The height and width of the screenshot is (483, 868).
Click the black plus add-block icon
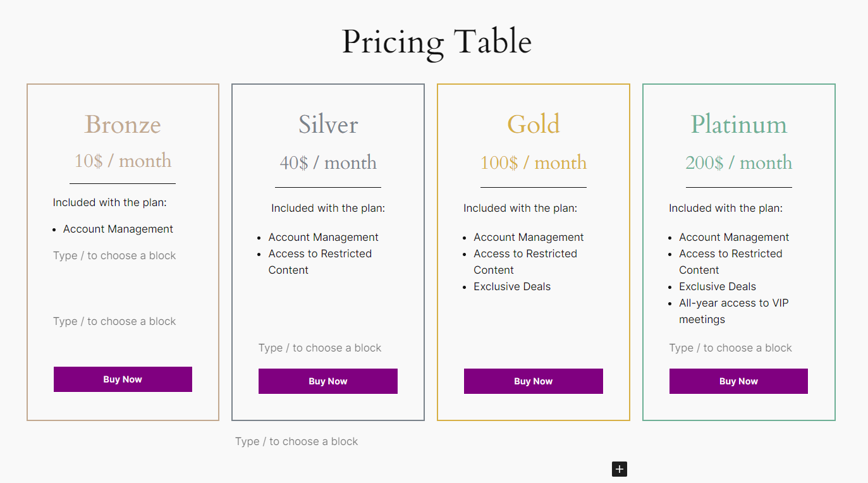(x=620, y=469)
